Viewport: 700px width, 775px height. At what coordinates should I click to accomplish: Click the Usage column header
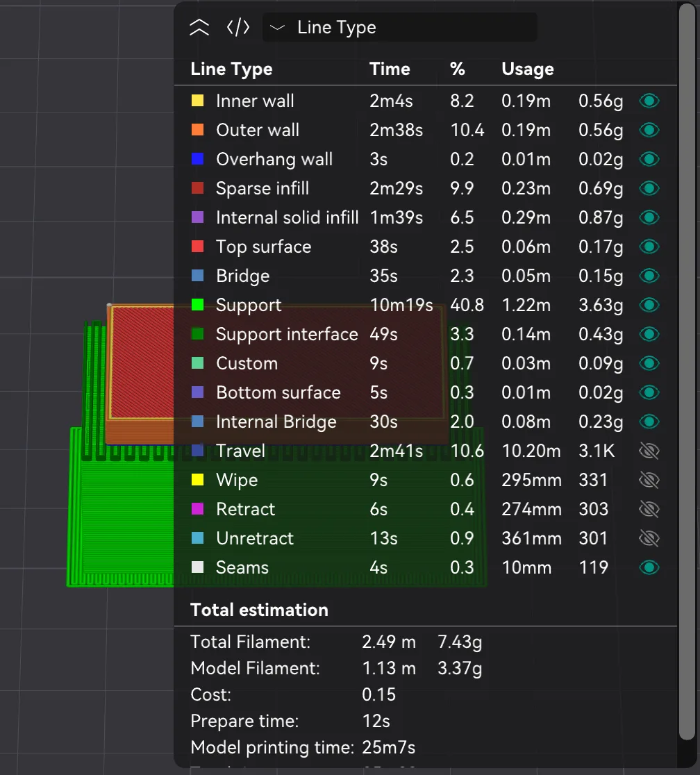coord(528,69)
